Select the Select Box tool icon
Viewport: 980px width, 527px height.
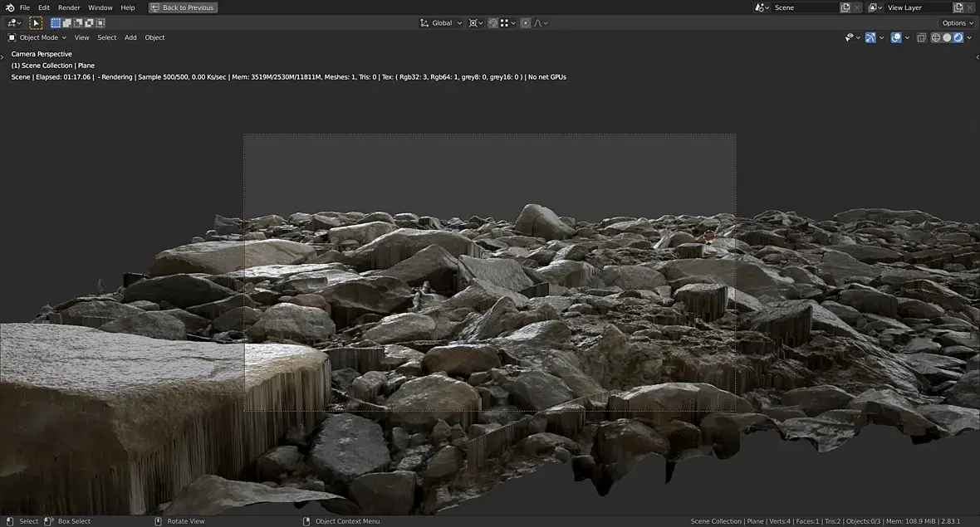pos(36,23)
